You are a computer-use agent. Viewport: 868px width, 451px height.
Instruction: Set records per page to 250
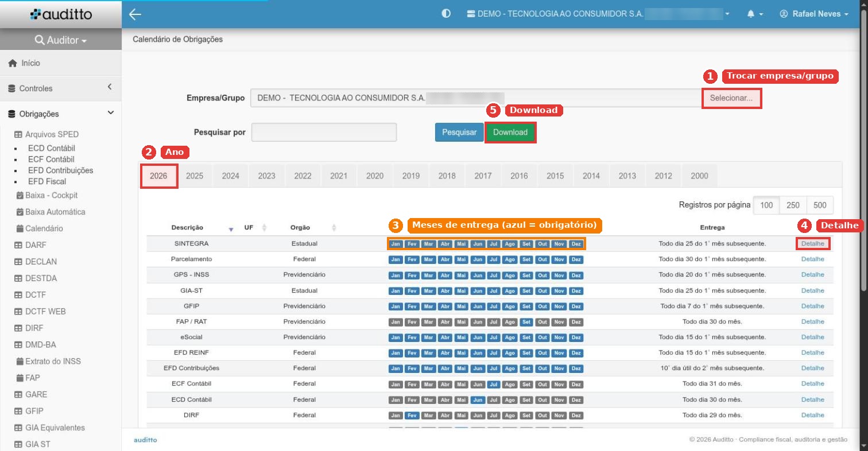(x=793, y=205)
